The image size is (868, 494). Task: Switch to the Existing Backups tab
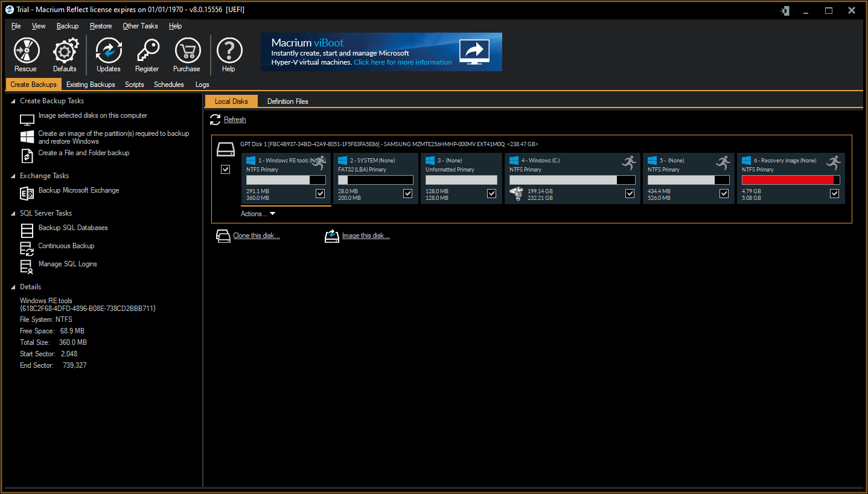pyautogui.click(x=91, y=84)
